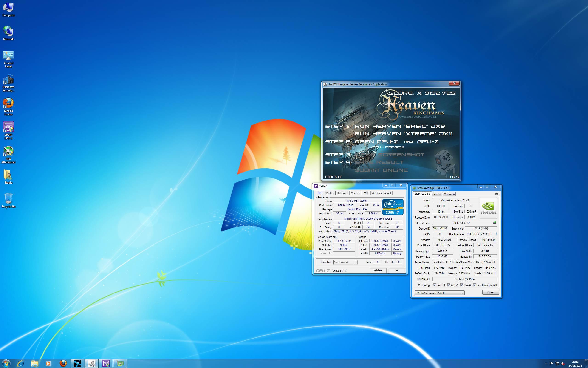Image resolution: width=588 pixels, height=368 pixels.
Task: Launch Microsoft Security Essentials shortcut
Action: click(8, 83)
